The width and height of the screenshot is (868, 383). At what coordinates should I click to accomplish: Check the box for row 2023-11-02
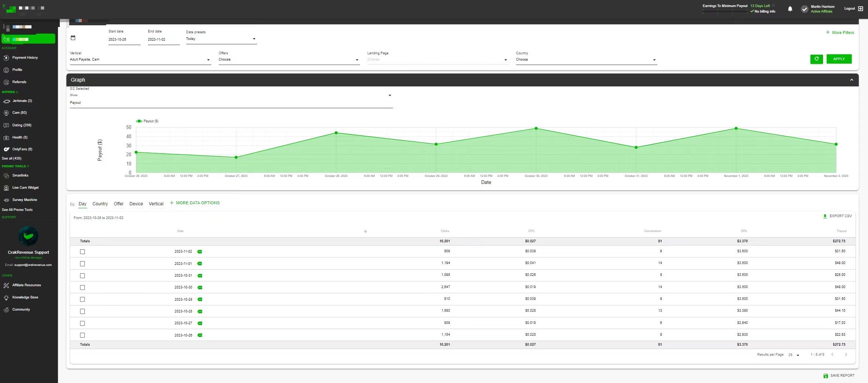point(82,252)
